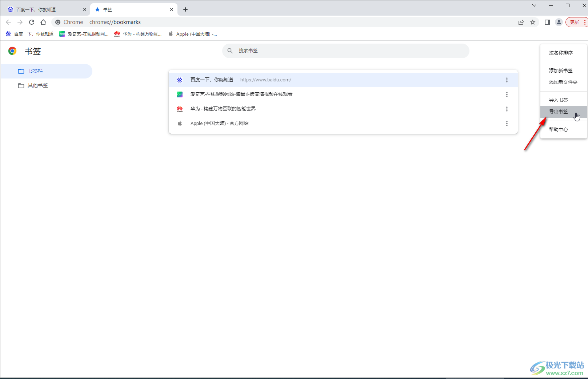Viewport: 588px width, 379px height.
Task: Choose 添加新书签 from the menu
Action: [x=564, y=71]
